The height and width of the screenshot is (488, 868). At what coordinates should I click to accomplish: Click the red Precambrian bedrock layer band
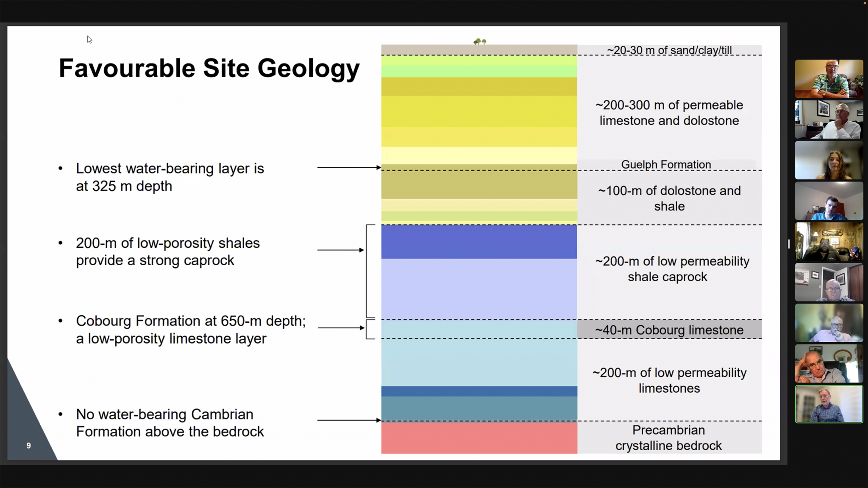coord(478,438)
